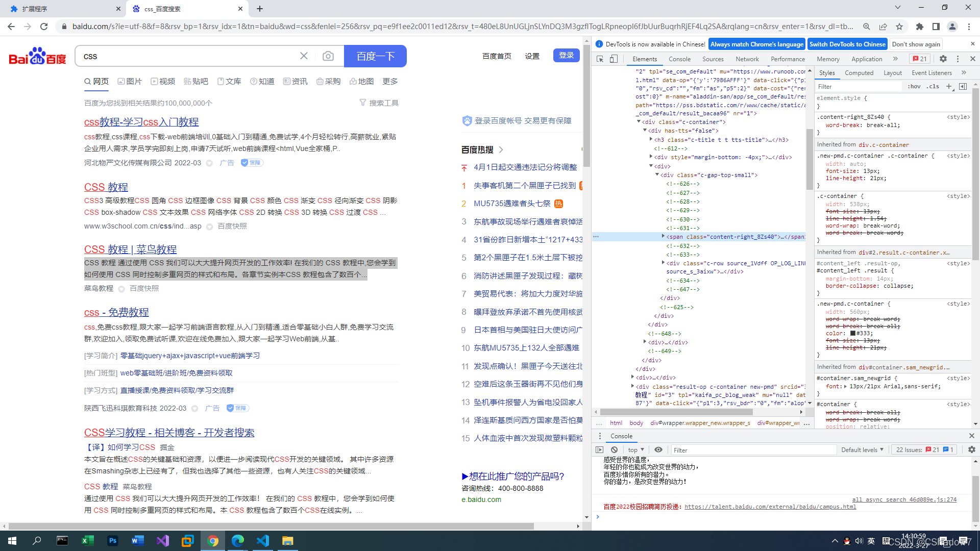Open Photoshop from the Windows taskbar
The image size is (980, 551).
(x=113, y=541)
